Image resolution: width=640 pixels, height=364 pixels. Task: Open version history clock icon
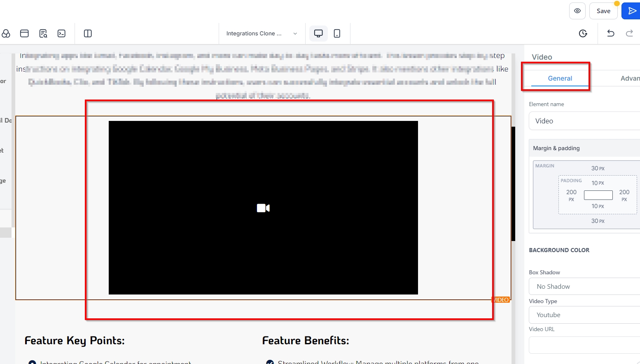tap(583, 34)
